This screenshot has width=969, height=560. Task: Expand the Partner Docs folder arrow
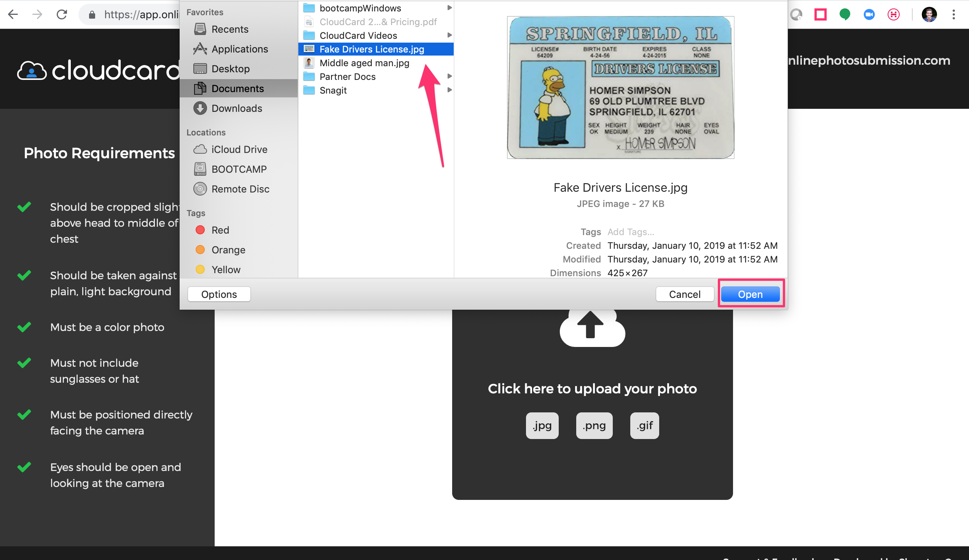pos(449,76)
